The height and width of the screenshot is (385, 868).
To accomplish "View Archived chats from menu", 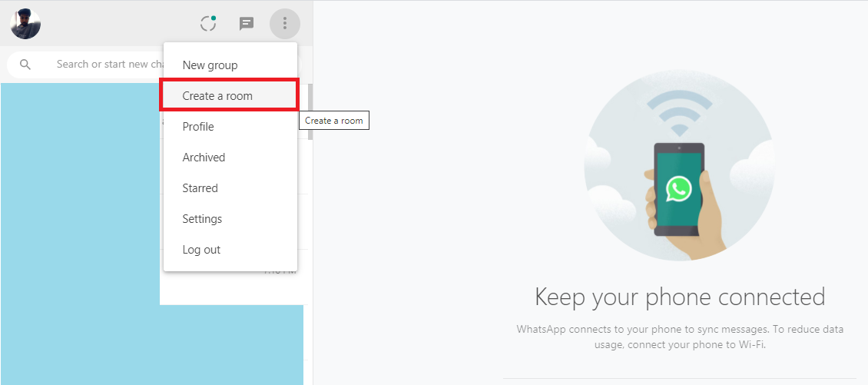I will [x=204, y=158].
